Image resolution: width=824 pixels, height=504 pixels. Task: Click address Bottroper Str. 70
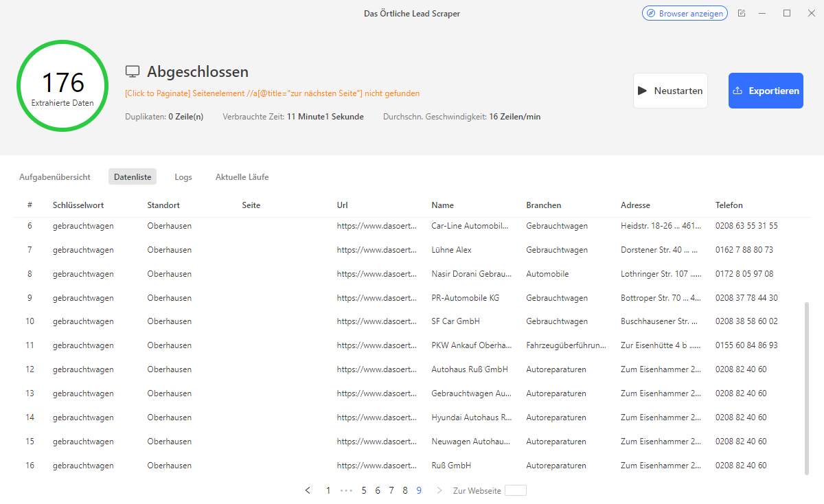pyautogui.click(x=661, y=298)
